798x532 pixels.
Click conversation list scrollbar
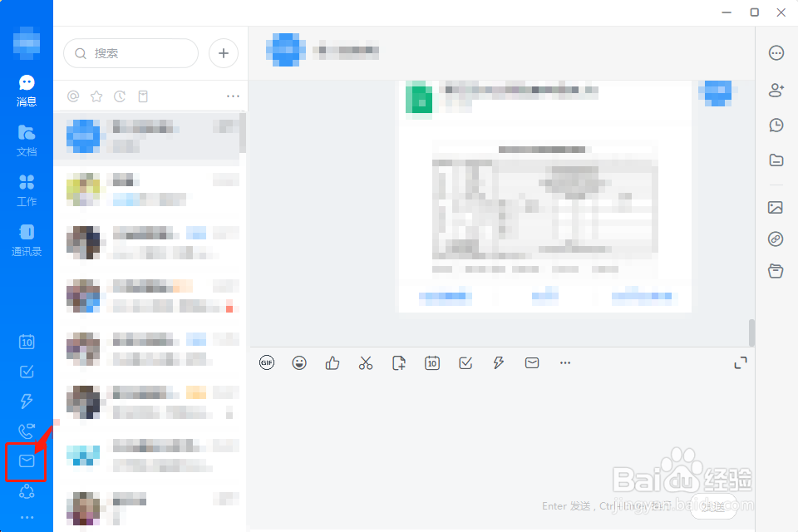click(x=243, y=133)
